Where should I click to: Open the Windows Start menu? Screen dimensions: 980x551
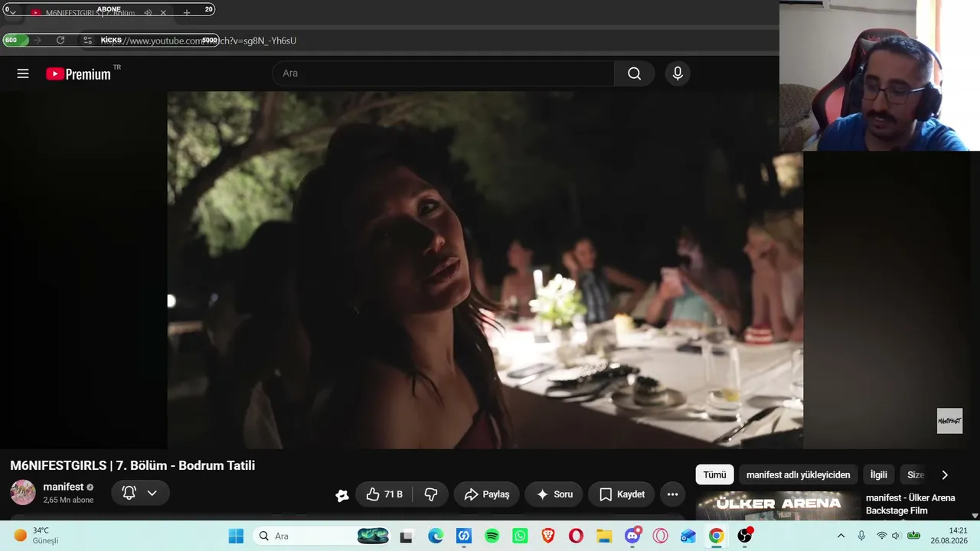(x=236, y=536)
